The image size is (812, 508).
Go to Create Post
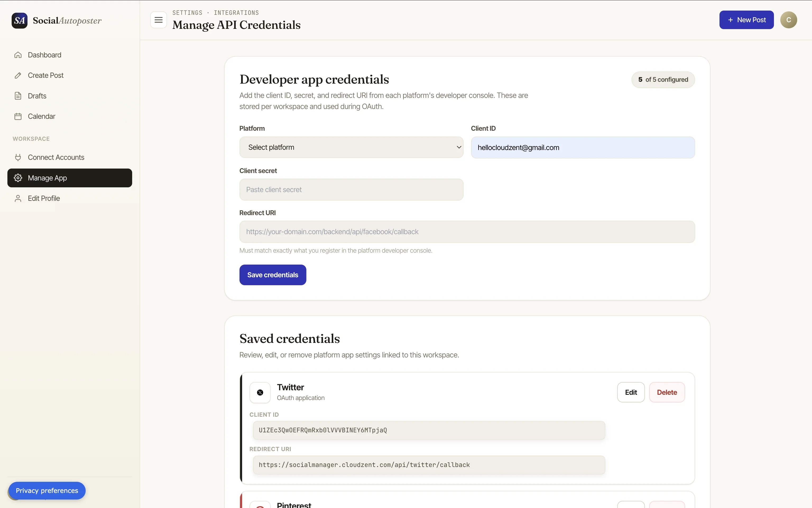pyautogui.click(x=70, y=75)
